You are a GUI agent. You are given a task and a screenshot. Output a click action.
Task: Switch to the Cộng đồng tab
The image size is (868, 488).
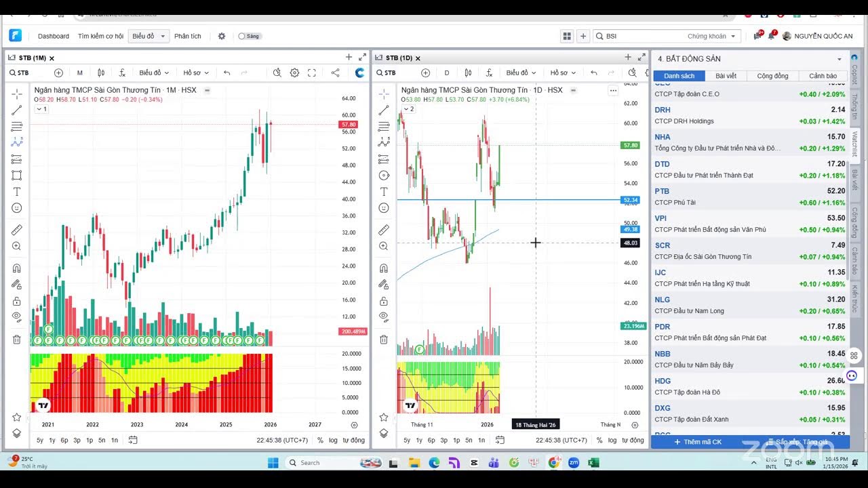point(772,76)
